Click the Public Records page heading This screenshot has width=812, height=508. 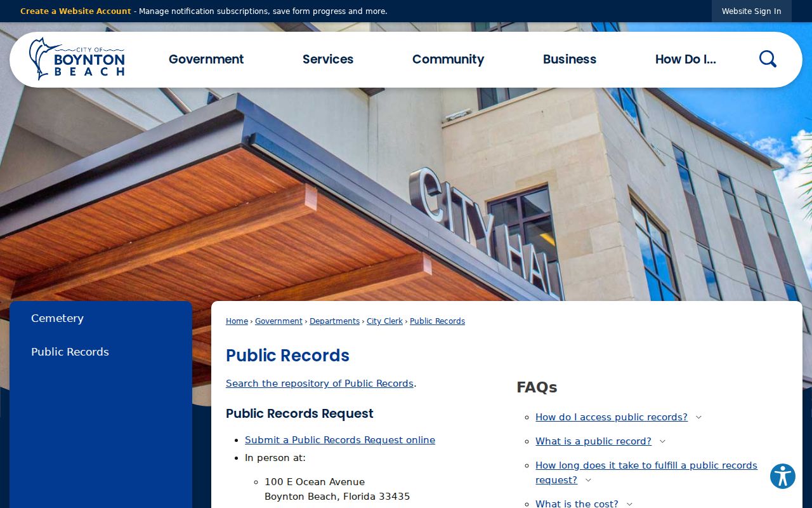(x=287, y=356)
